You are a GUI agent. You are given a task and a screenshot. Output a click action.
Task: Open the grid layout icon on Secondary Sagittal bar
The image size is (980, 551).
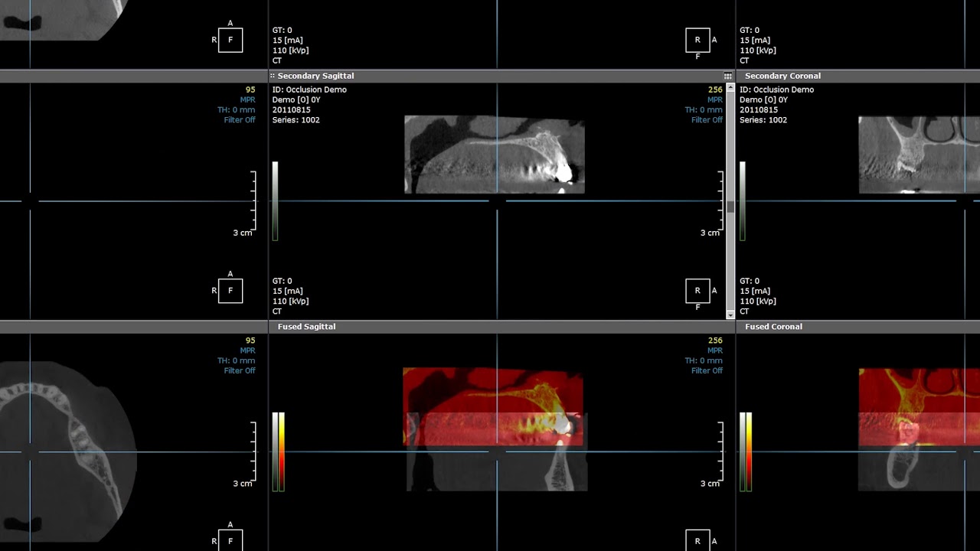point(727,76)
